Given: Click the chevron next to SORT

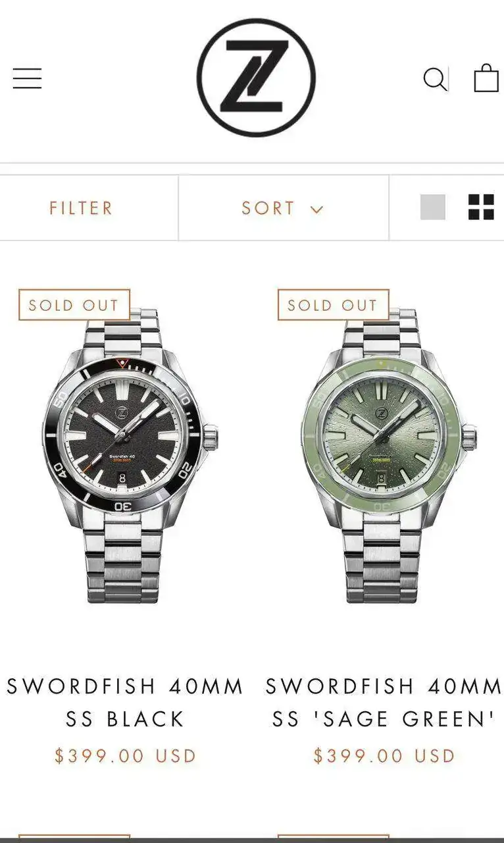Looking at the screenshot, I should [316, 209].
